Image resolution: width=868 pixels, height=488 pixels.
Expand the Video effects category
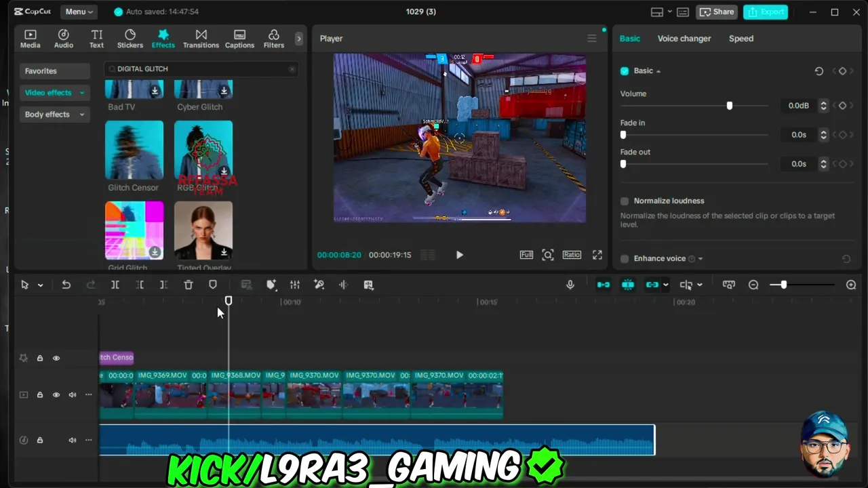pos(54,93)
